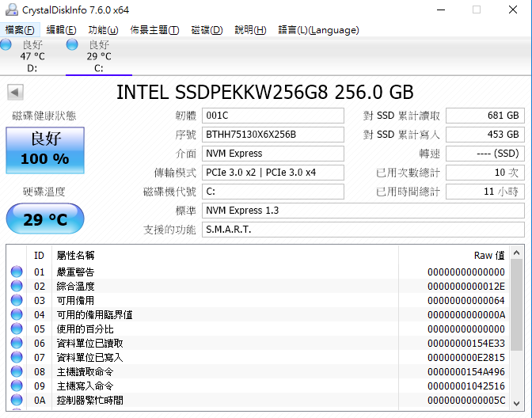This screenshot has width=532, height=418.
Task: Click the 29 °C temperature button
Action: (45, 218)
